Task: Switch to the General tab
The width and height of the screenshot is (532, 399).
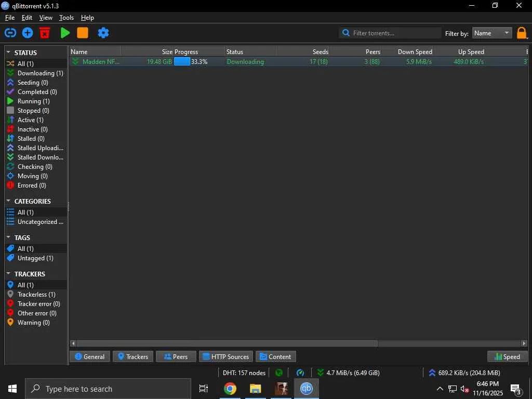Action: point(89,356)
